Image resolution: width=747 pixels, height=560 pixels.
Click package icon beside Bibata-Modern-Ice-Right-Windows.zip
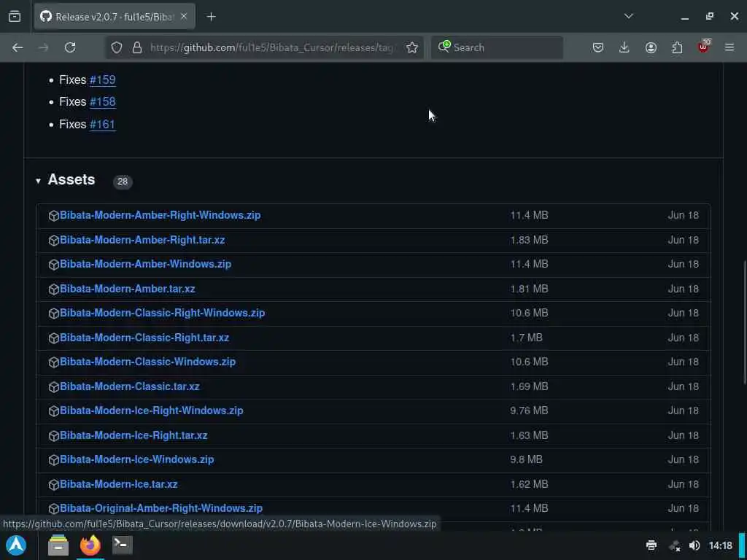54,411
